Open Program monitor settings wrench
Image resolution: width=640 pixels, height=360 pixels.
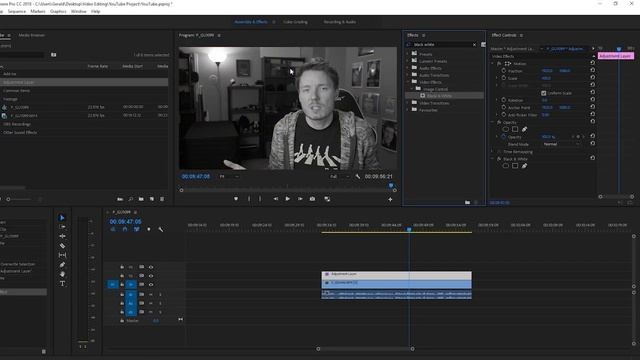(358, 176)
